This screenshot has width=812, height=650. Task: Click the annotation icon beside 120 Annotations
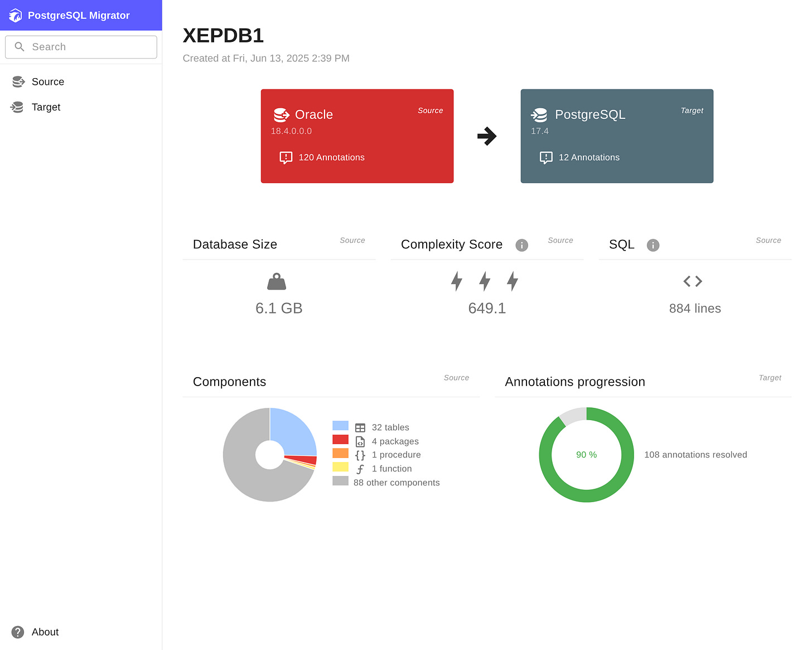[x=286, y=158]
